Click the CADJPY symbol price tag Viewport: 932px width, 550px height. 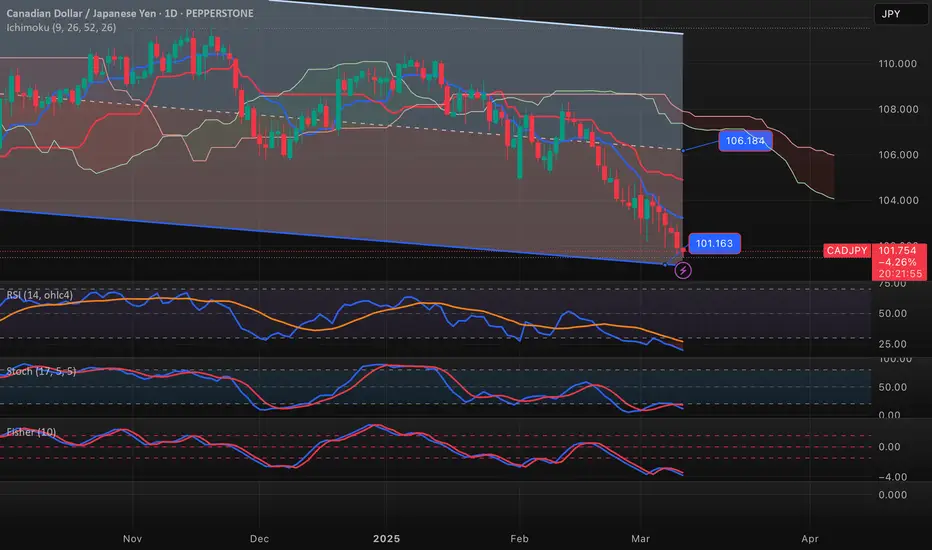coord(846,250)
